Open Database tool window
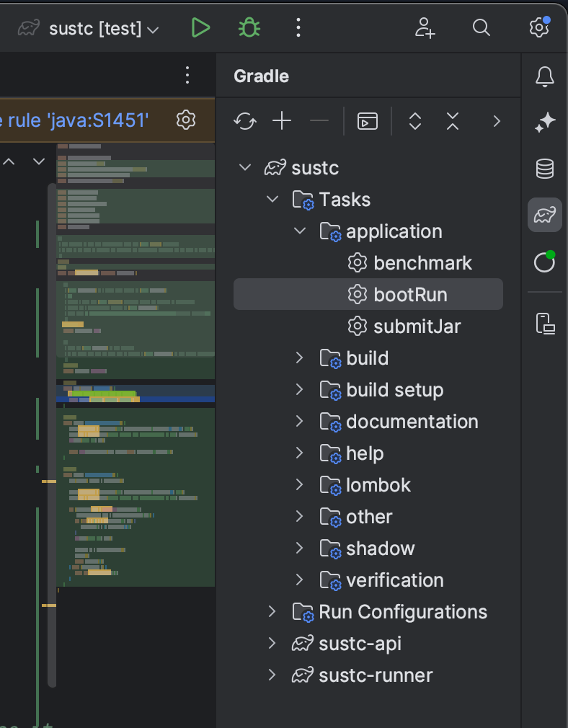568x728 pixels. 545,169
